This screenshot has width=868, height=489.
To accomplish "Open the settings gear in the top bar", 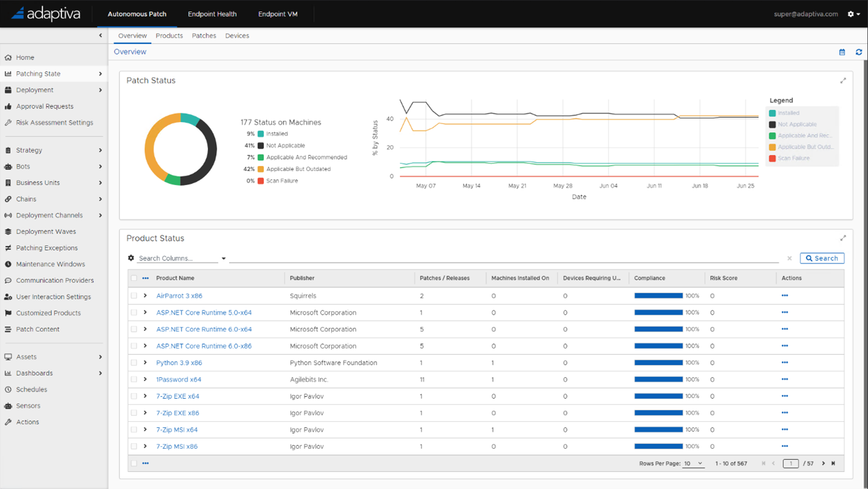I will click(x=850, y=13).
